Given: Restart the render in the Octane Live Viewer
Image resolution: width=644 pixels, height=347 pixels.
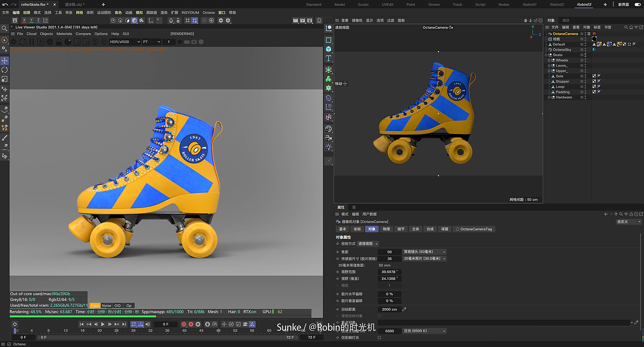Looking at the screenshot, I should click(23, 42).
